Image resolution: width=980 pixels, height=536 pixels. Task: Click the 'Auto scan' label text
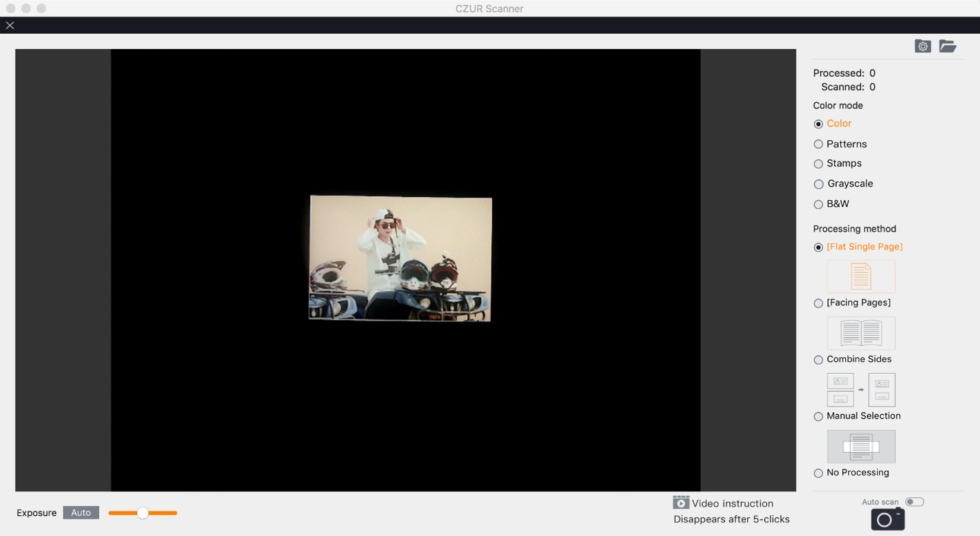(880, 502)
